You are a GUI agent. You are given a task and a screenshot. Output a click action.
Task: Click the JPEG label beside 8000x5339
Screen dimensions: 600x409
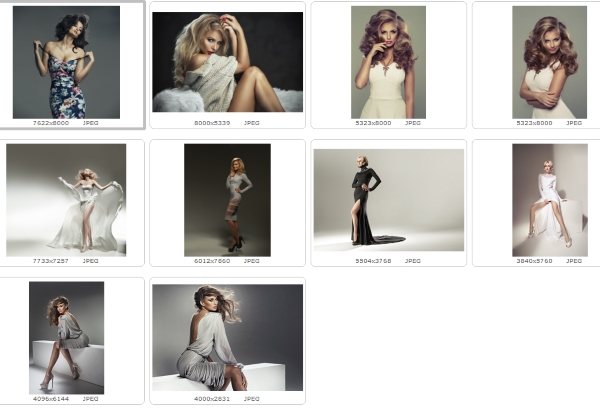pyautogui.click(x=251, y=122)
